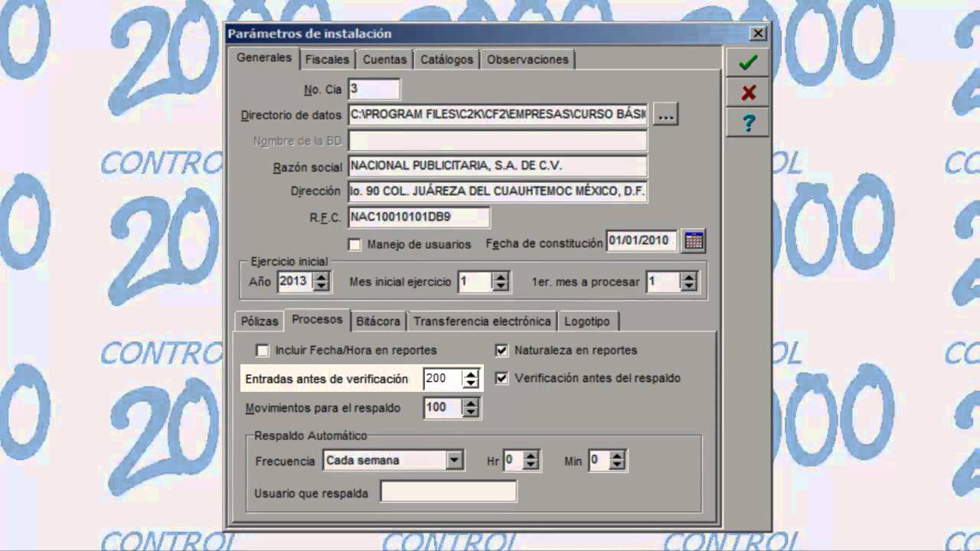Open the Frecuencia dropdown
Viewport: 980px width, 551px height.
[455, 461]
